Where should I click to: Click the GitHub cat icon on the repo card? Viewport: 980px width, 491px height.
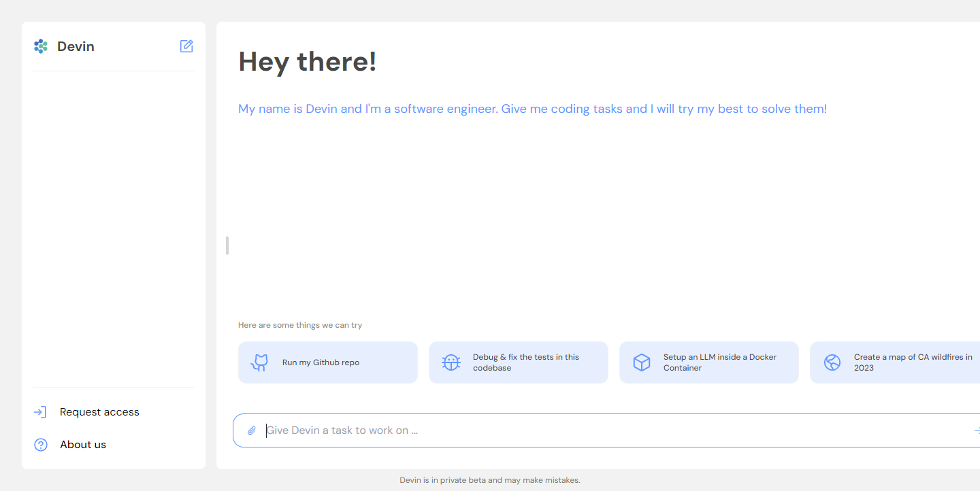259,362
